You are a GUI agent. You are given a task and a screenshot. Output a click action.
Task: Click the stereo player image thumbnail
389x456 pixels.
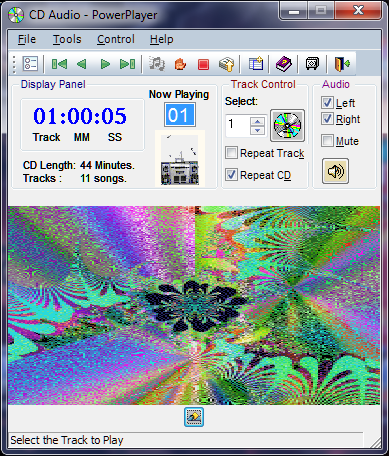click(x=180, y=159)
